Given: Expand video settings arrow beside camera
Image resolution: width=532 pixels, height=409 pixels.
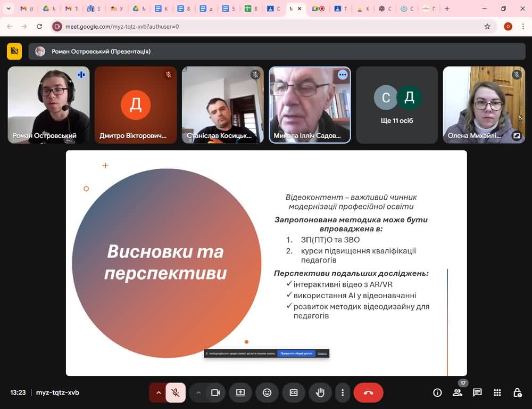Looking at the screenshot, I should pyautogui.click(x=198, y=392).
